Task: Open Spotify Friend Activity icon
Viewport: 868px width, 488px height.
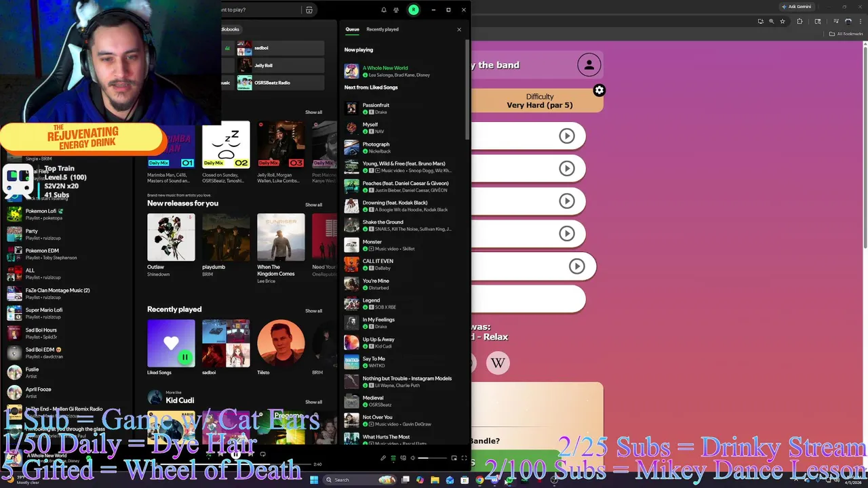Action: click(x=396, y=9)
